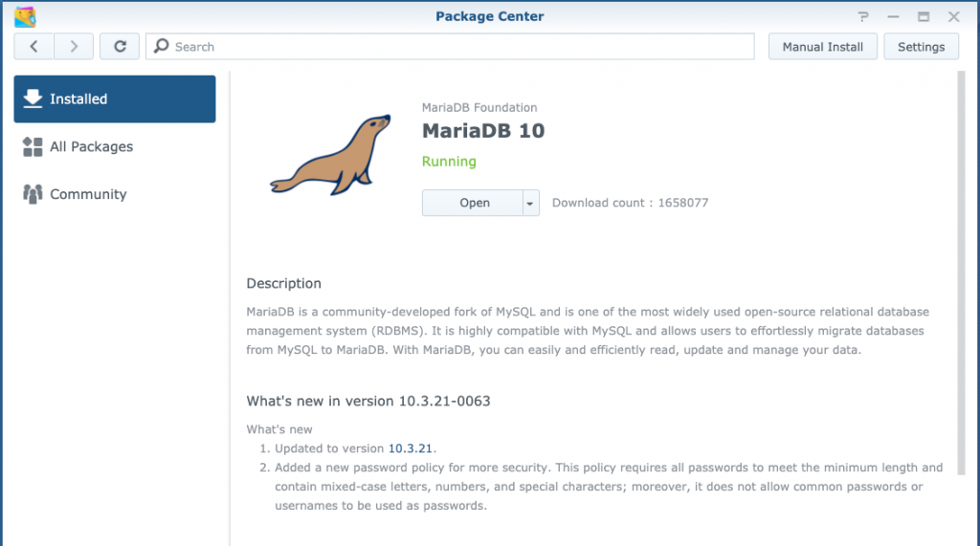This screenshot has height=546, width=980.
Task: Click the vertical scrollbar of the details pane
Action: 961,273
